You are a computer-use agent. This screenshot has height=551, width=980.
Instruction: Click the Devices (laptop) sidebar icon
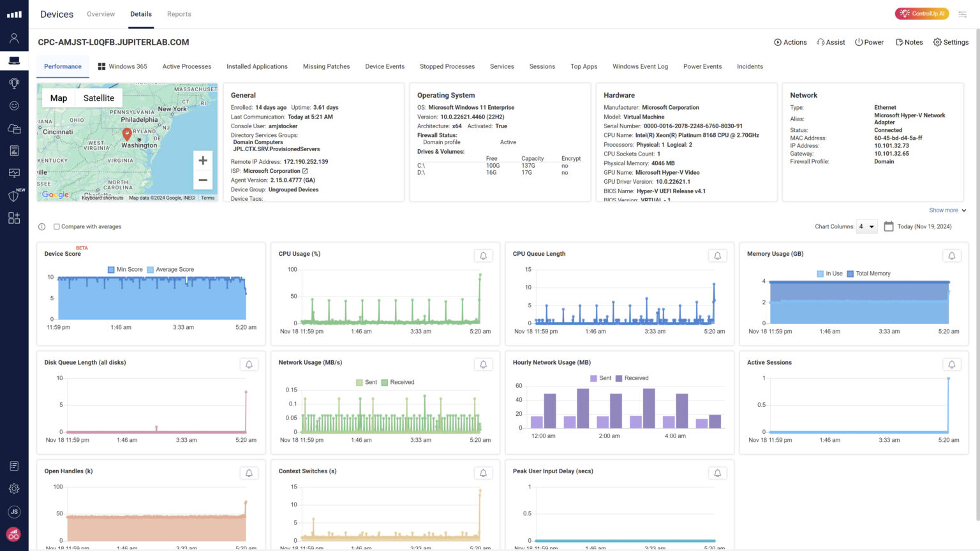(13, 60)
